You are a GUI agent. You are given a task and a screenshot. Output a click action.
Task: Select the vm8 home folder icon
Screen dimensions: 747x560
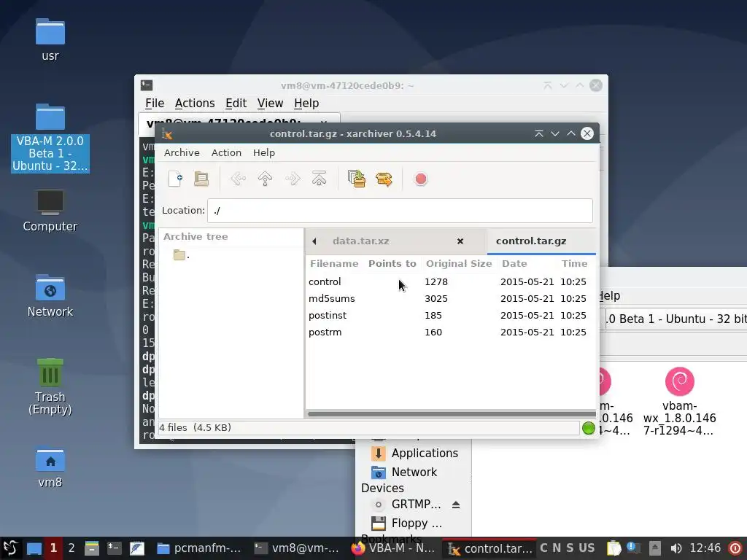50,468
